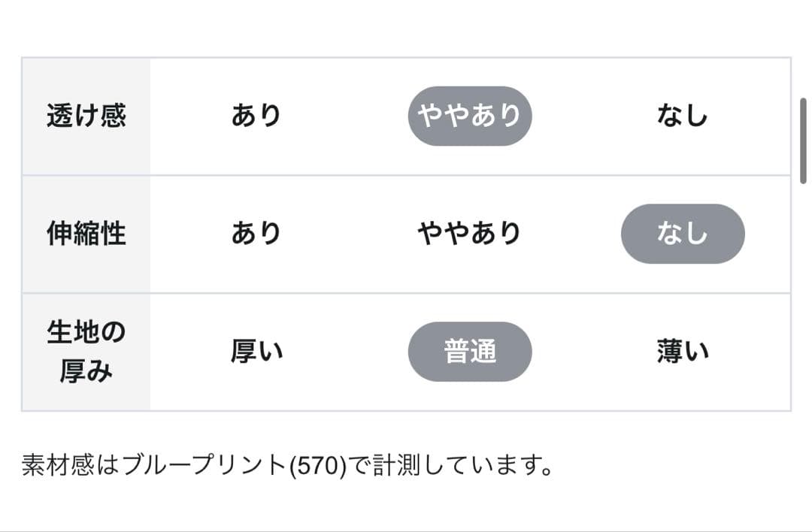Select あり as the 透け感 value
The height and width of the screenshot is (532, 812).
(x=256, y=115)
